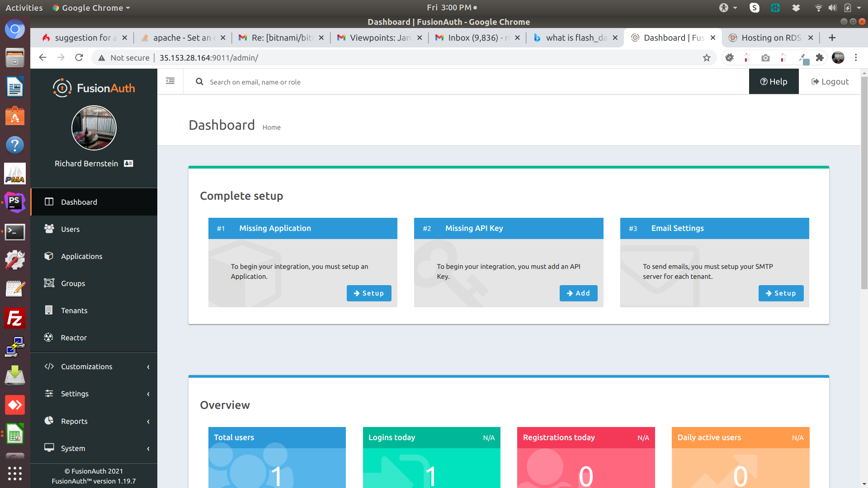Screen dimensions: 868x488
Task: Open a new browser tab
Action: [832, 38]
